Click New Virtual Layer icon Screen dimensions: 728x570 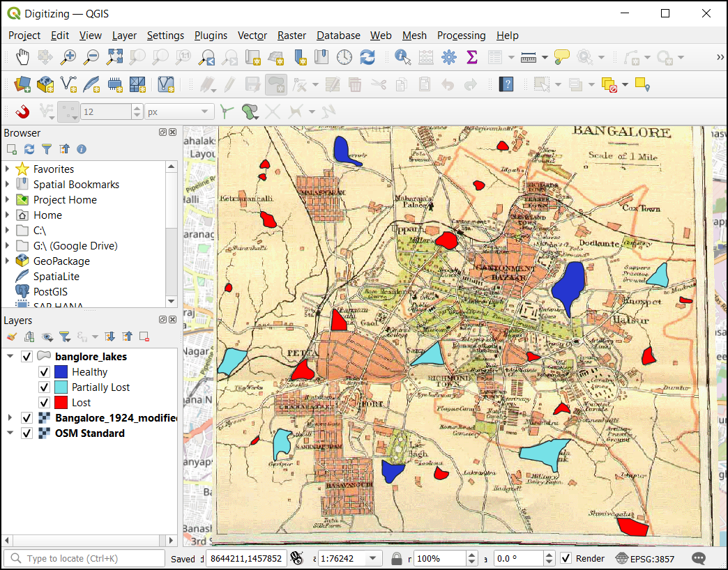[x=166, y=84]
